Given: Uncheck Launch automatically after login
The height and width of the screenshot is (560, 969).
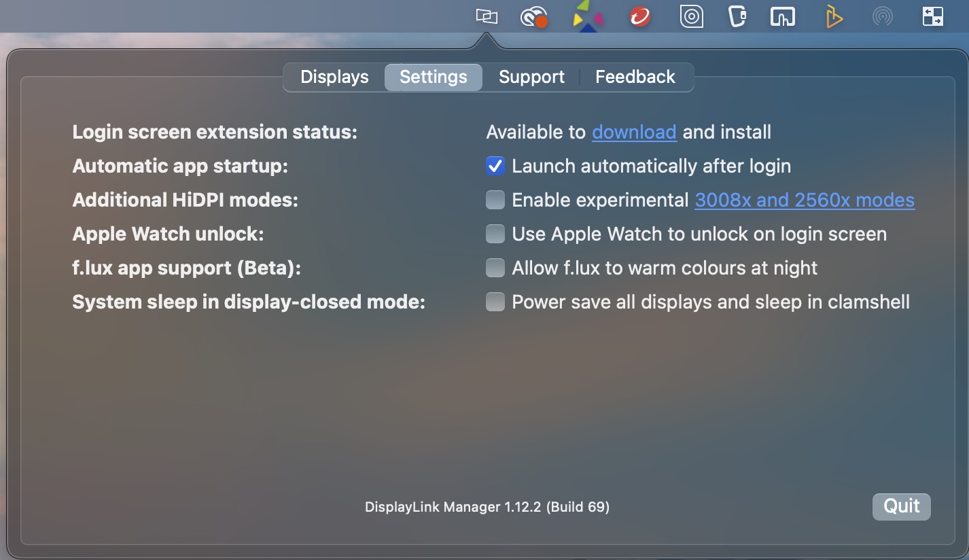Looking at the screenshot, I should [x=495, y=165].
